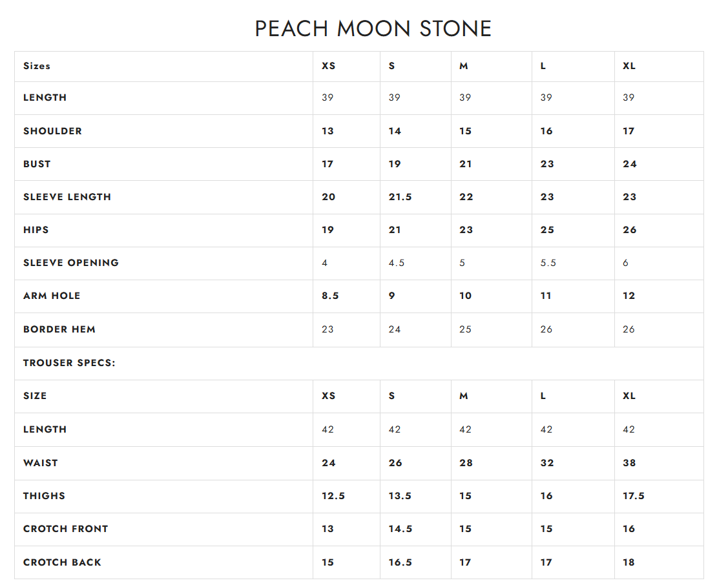Click THIGHS value 12.5

point(333,495)
